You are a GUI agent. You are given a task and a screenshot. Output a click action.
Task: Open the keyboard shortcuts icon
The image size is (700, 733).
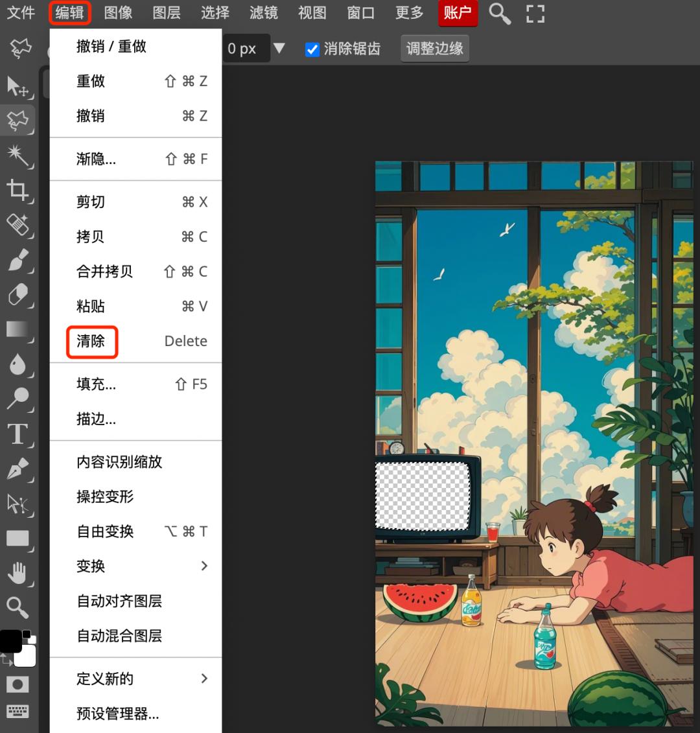17,711
